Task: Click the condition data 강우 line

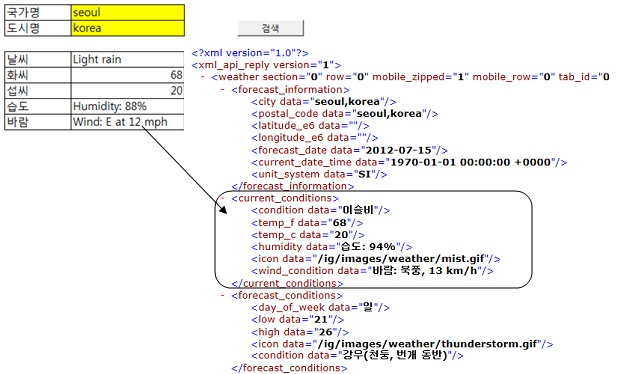Action: coord(357,355)
